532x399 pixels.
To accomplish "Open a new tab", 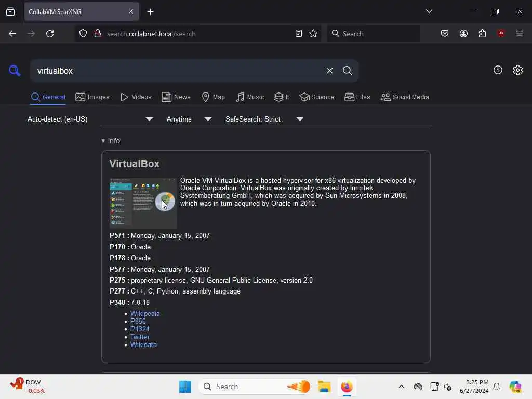I will 150,12.
